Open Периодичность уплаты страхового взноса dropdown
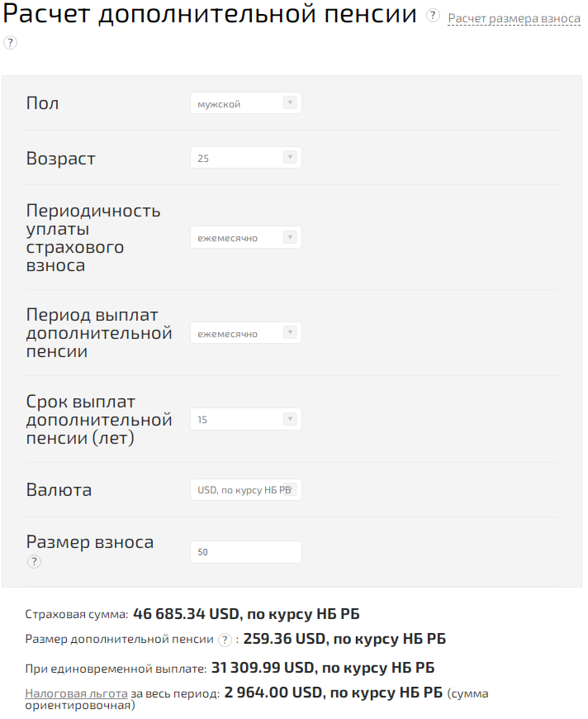The width and height of the screenshot is (588, 719). coord(245,237)
